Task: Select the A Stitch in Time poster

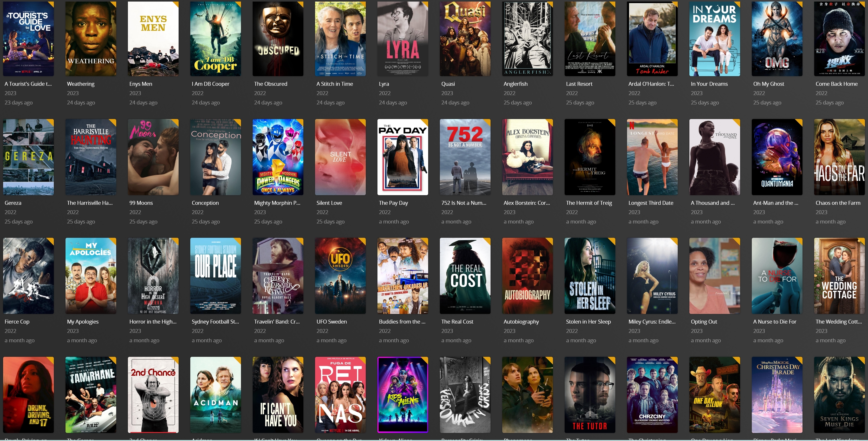Action: tap(340, 38)
